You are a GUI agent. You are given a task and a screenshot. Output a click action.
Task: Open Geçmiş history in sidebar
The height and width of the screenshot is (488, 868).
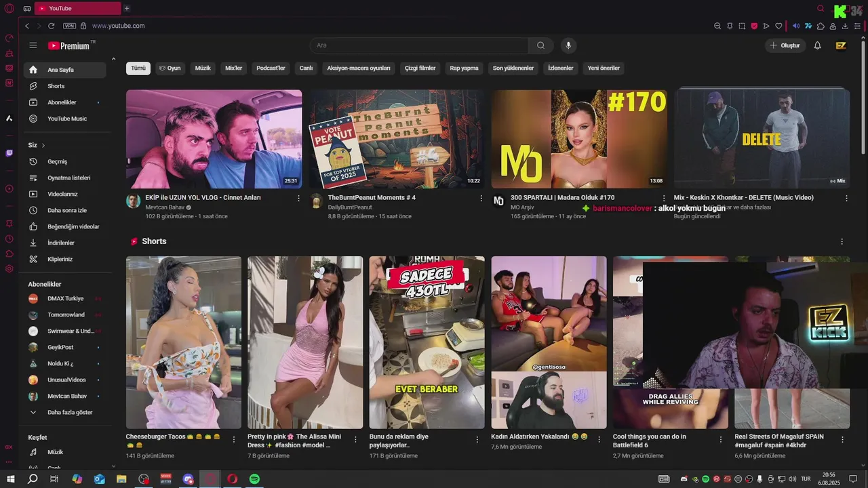(x=64, y=161)
